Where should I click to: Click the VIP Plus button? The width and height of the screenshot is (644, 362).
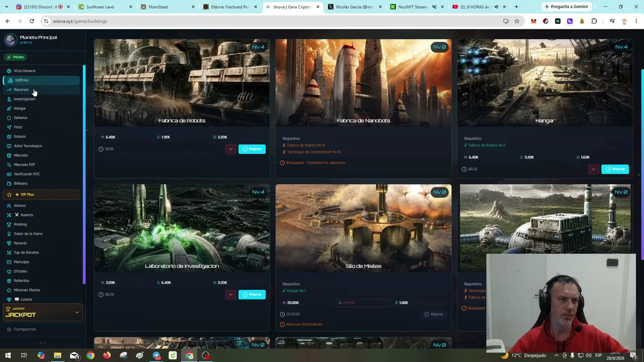[x=41, y=195]
